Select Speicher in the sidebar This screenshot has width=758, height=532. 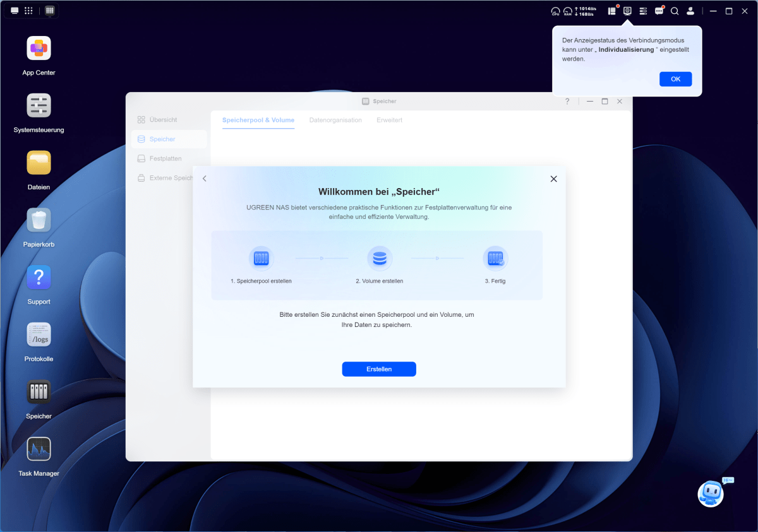coord(169,139)
